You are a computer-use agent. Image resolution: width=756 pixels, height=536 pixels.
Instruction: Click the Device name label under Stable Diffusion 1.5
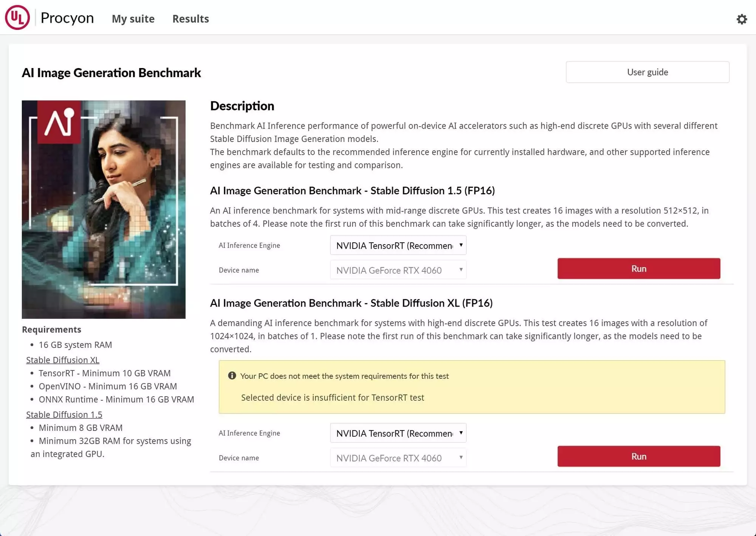click(239, 270)
